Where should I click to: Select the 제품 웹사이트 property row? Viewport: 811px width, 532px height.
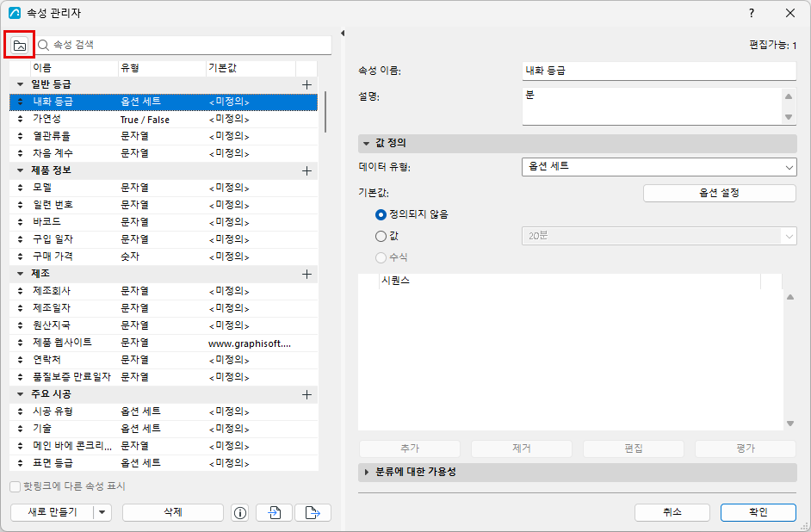pos(164,343)
